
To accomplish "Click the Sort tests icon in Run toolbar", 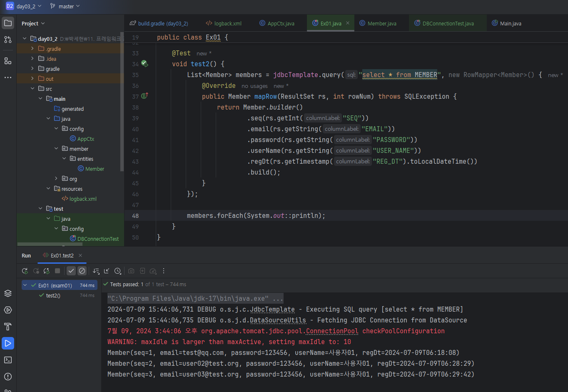I will [x=96, y=271].
